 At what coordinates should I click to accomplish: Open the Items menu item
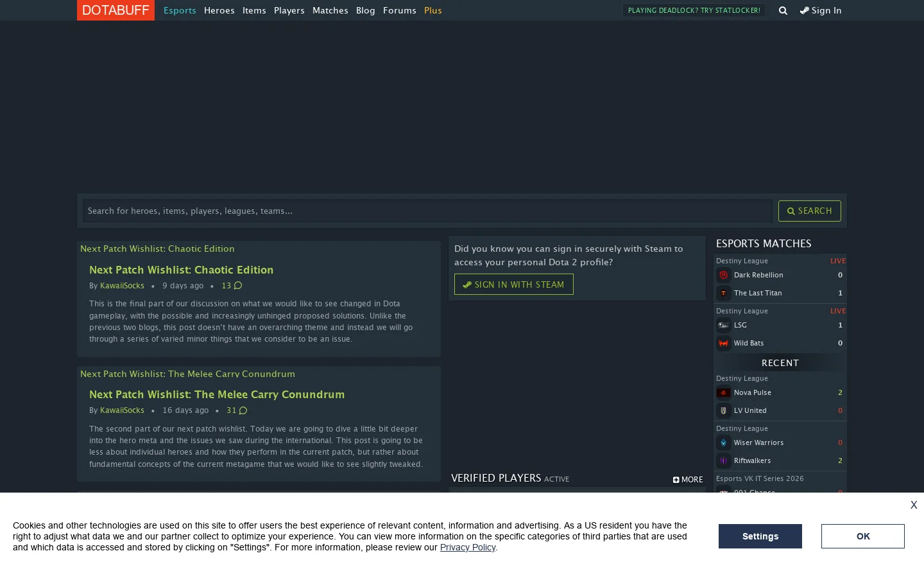254,10
